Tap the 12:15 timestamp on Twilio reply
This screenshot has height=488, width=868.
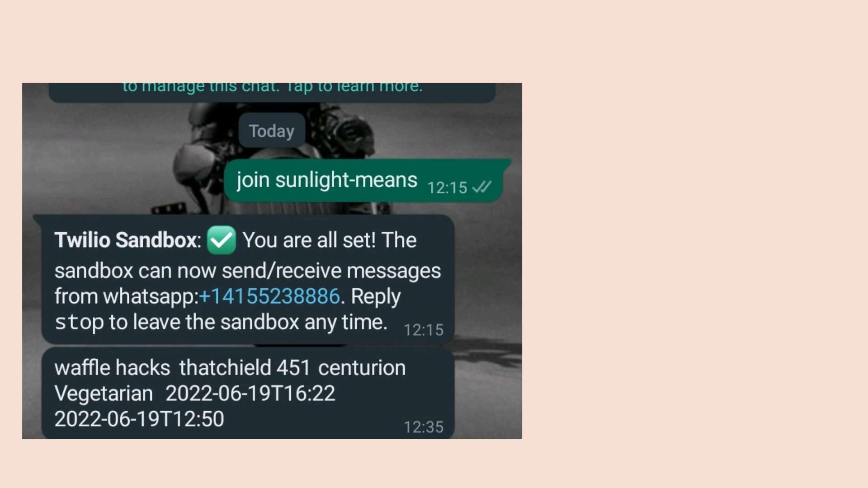click(423, 330)
